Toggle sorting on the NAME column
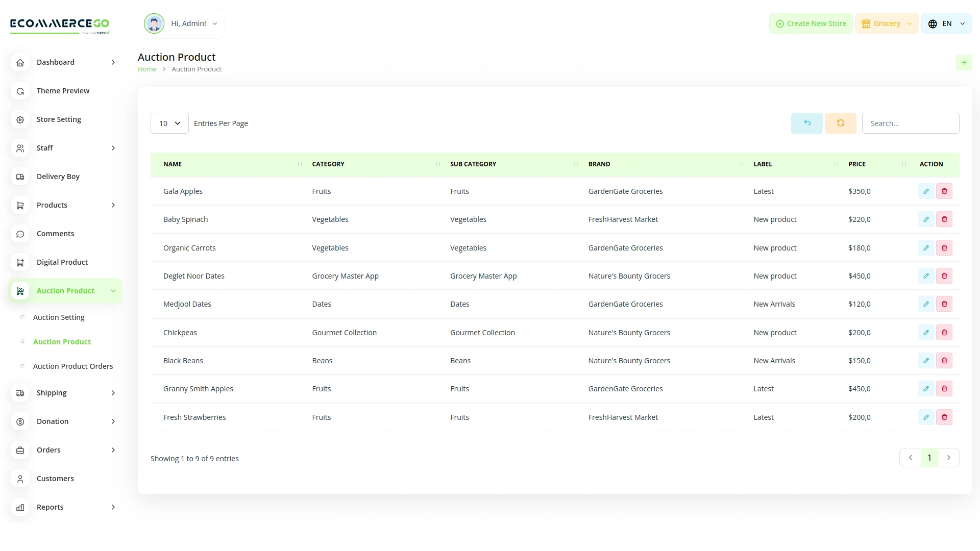The width and height of the screenshot is (980, 551). (x=299, y=164)
